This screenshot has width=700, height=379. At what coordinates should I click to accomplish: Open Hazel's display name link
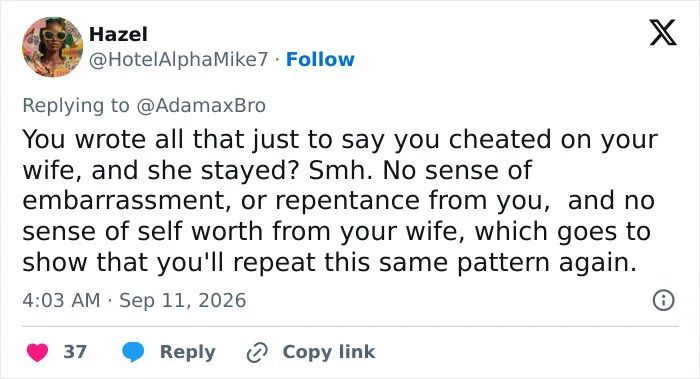point(118,34)
